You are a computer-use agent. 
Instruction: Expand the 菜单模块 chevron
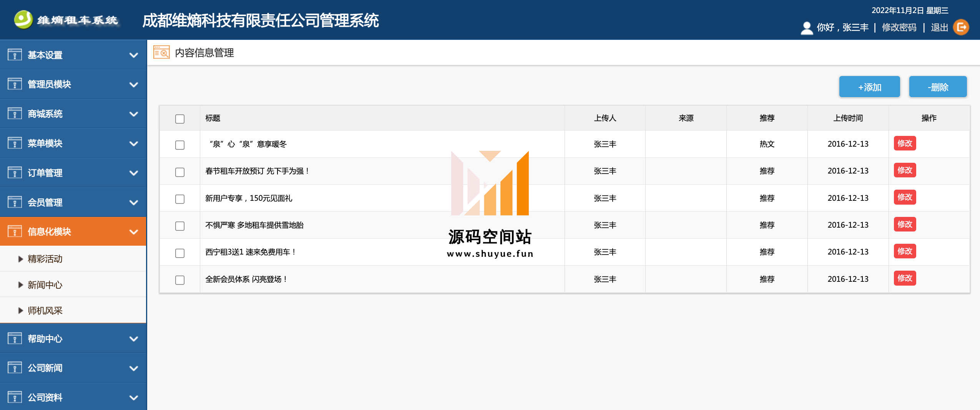tap(134, 144)
